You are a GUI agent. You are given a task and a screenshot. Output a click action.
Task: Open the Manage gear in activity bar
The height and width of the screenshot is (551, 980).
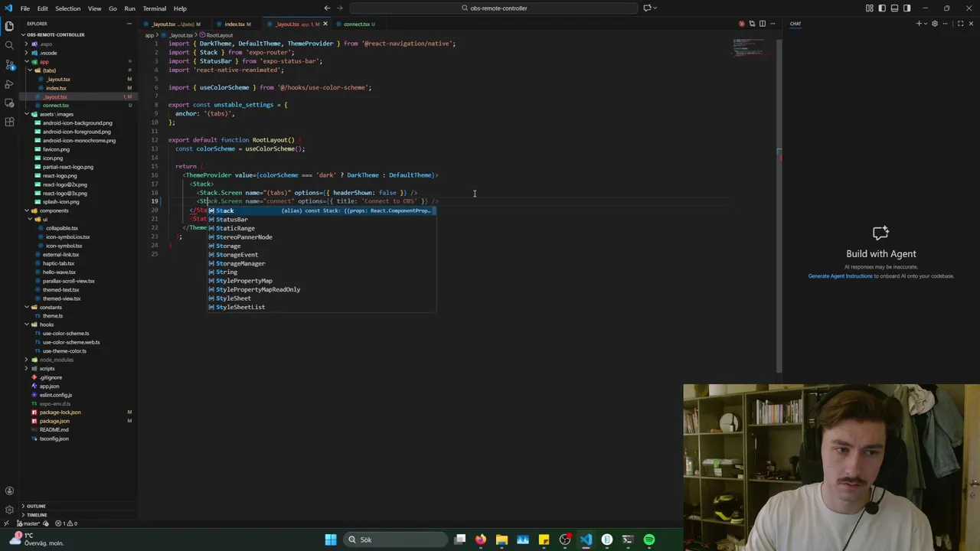tap(9, 510)
